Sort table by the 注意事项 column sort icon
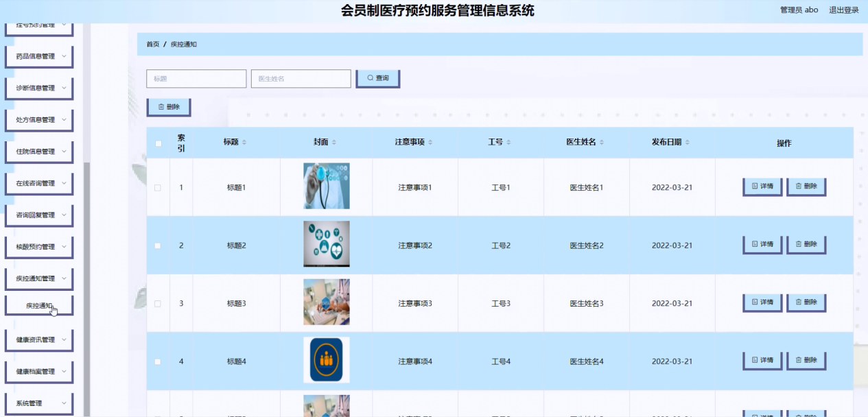The height and width of the screenshot is (417, 868). pos(431,143)
